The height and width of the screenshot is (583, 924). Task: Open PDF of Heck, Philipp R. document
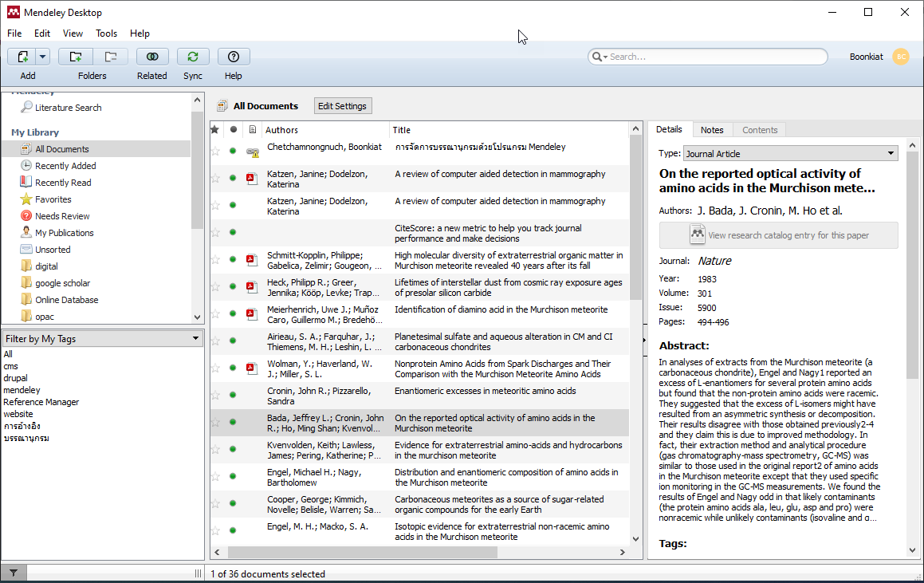pyautogui.click(x=252, y=286)
